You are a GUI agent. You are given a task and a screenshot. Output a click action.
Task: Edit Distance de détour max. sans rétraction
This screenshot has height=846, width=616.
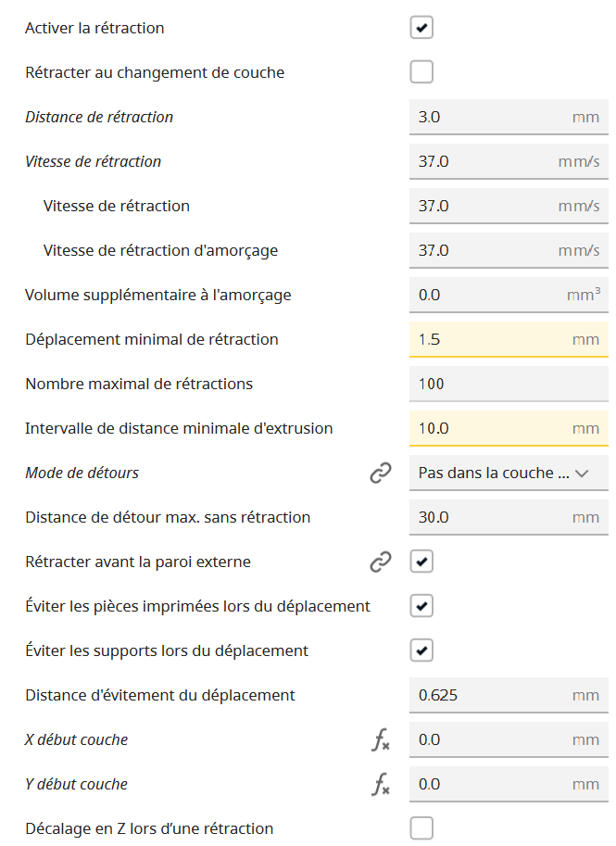pos(509,517)
